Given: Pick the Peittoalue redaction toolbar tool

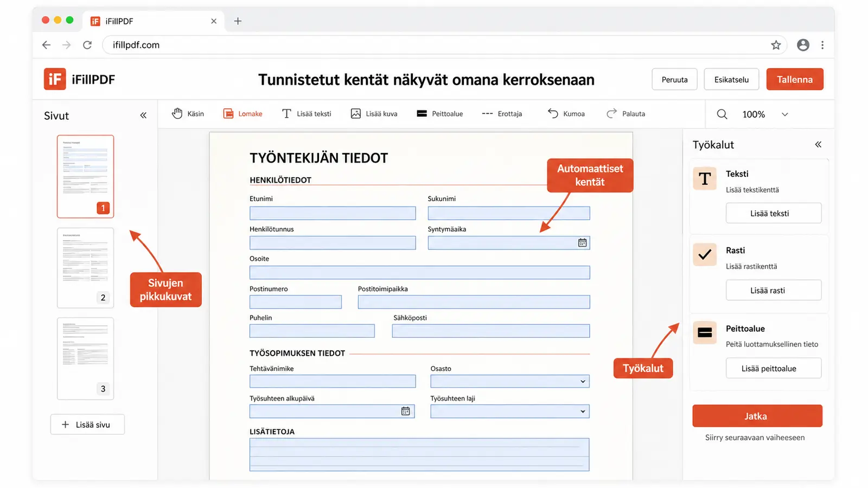Looking at the screenshot, I should pos(439,114).
